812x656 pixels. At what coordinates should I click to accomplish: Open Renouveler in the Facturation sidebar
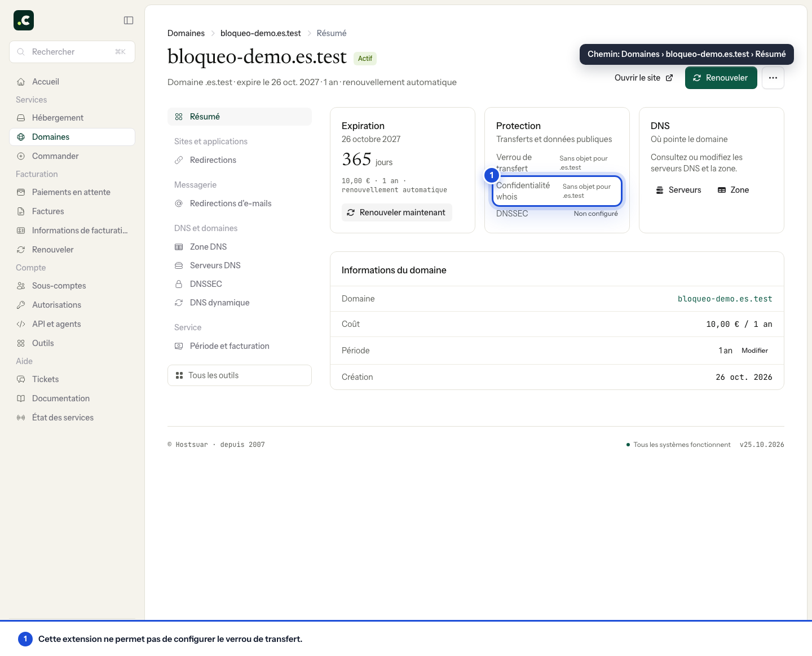click(x=72, y=250)
